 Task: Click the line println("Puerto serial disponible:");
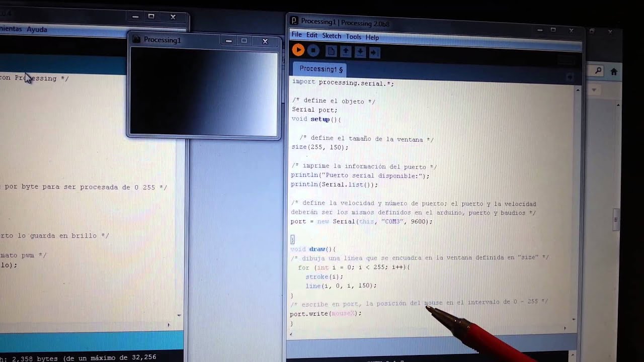(360, 176)
